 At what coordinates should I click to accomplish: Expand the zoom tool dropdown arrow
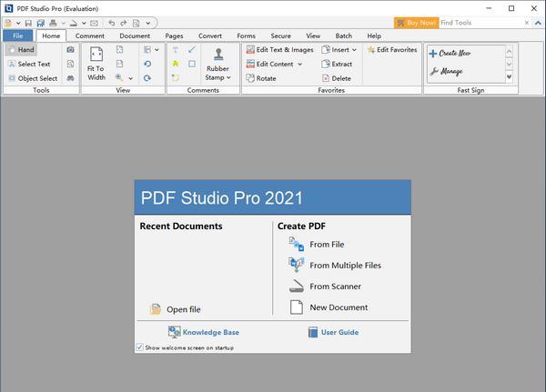coord(130,78)
